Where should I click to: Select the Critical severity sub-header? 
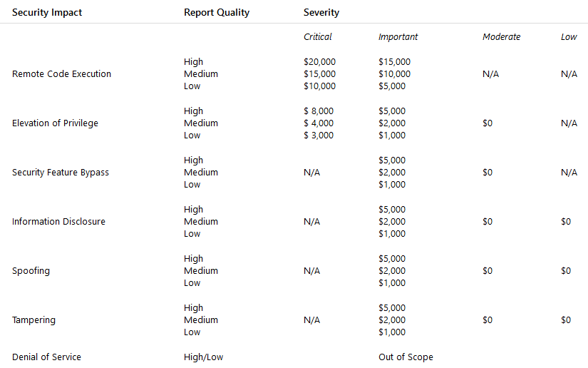click(318, 36)
